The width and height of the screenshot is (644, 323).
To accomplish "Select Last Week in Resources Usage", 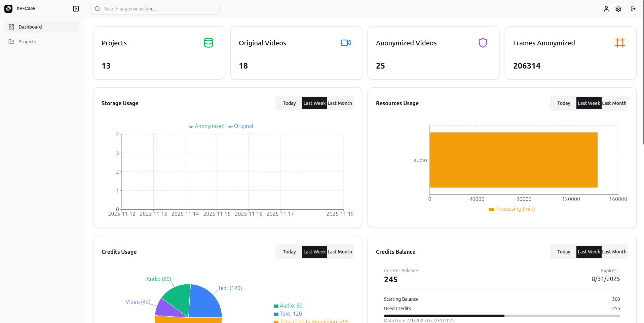I will (589, 103).
